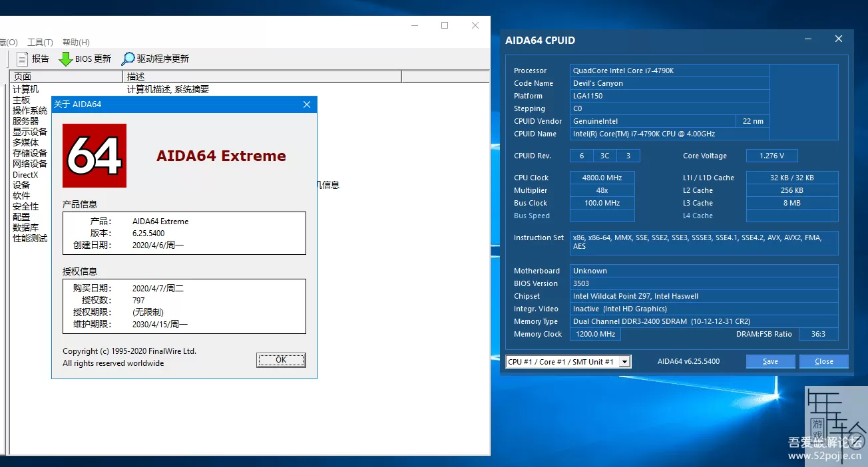Image resolution: width=868 pixels, height=467 pixels.
Task: Click the Motherboard value "Unknown"
Action: (x=704, y=271)
